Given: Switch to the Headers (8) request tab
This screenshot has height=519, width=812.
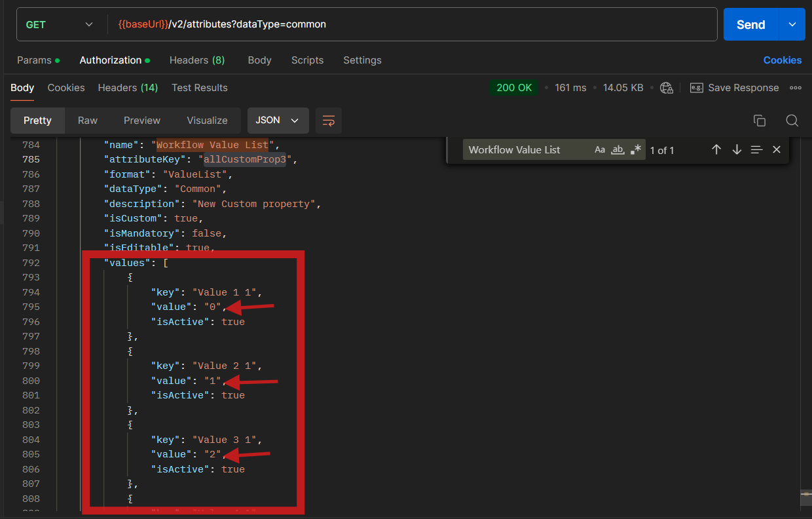Looking at the screenshot, I should (197, 60).
